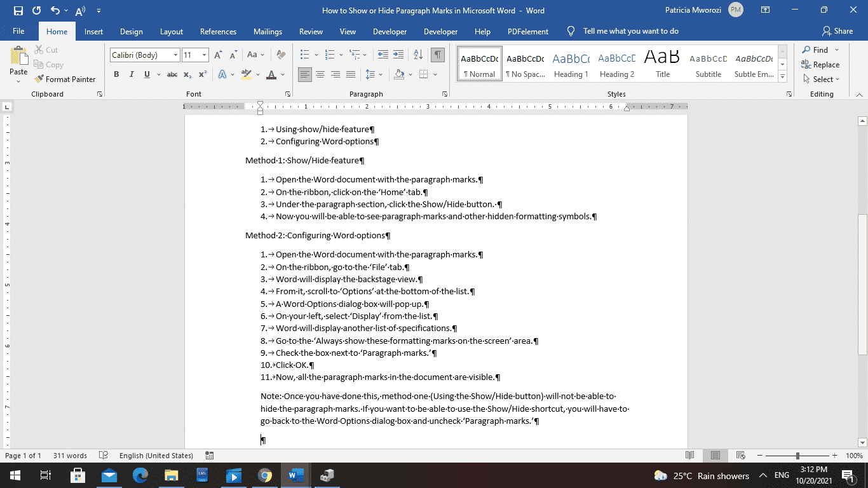Open Microsoft Edge from taskbar
The width and height of the screenshot is (868, 488).
[140, 475]
